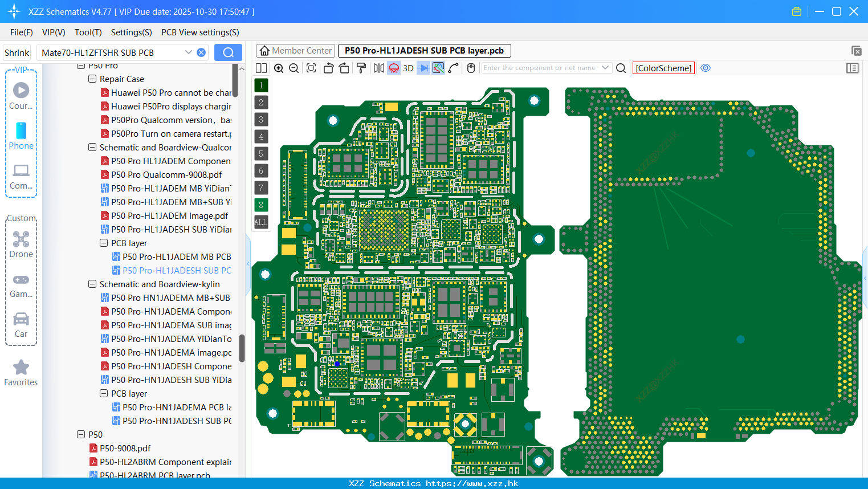Screen dimensions: 868x489
Task: Collapse Schematic and Boardview-Qualcomm folder
Action: pos(92,147)
